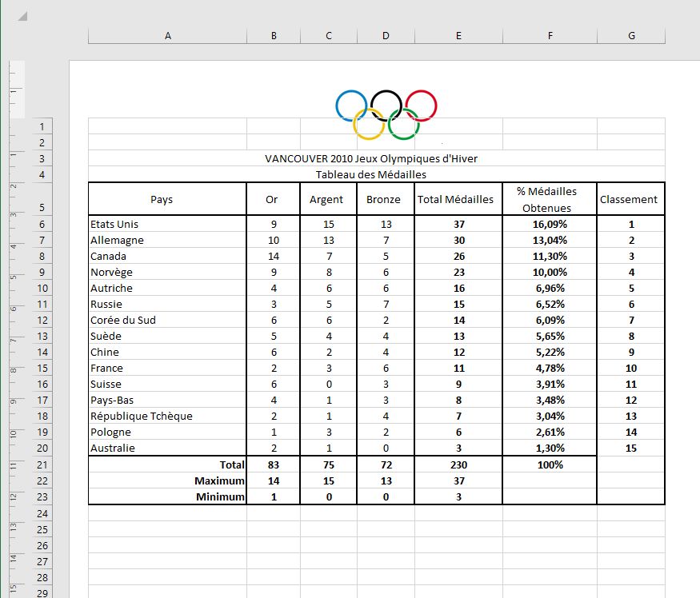Click the 16,09% percentage cell
The height and width of the screenshot is (598, 700).
click(x=549, y=225)
